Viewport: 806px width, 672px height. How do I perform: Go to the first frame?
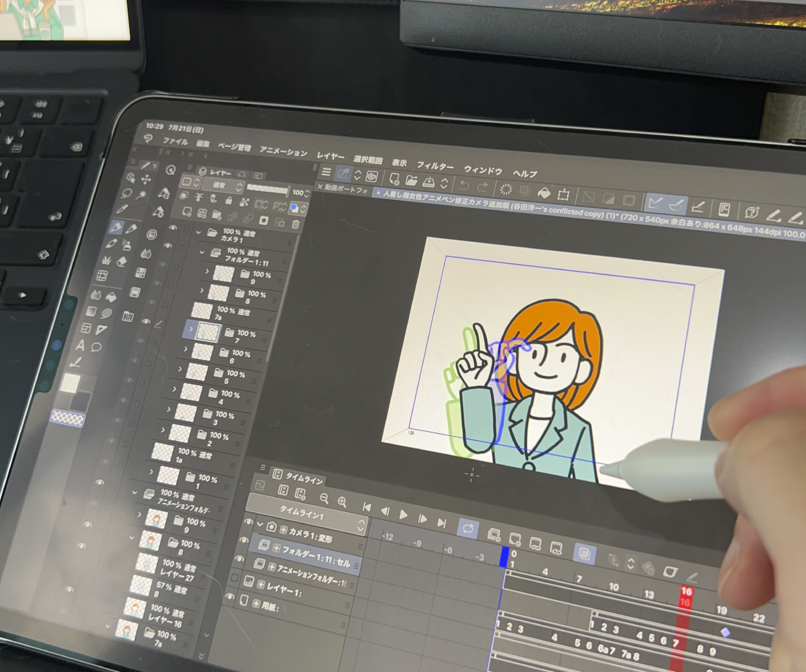367,507
